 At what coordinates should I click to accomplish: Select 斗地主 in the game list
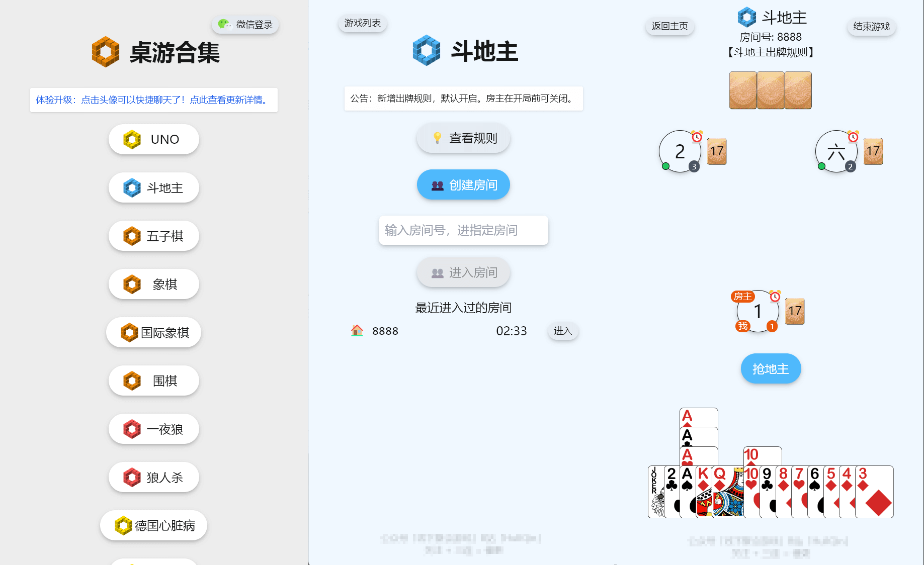click(x=154, y=187)
